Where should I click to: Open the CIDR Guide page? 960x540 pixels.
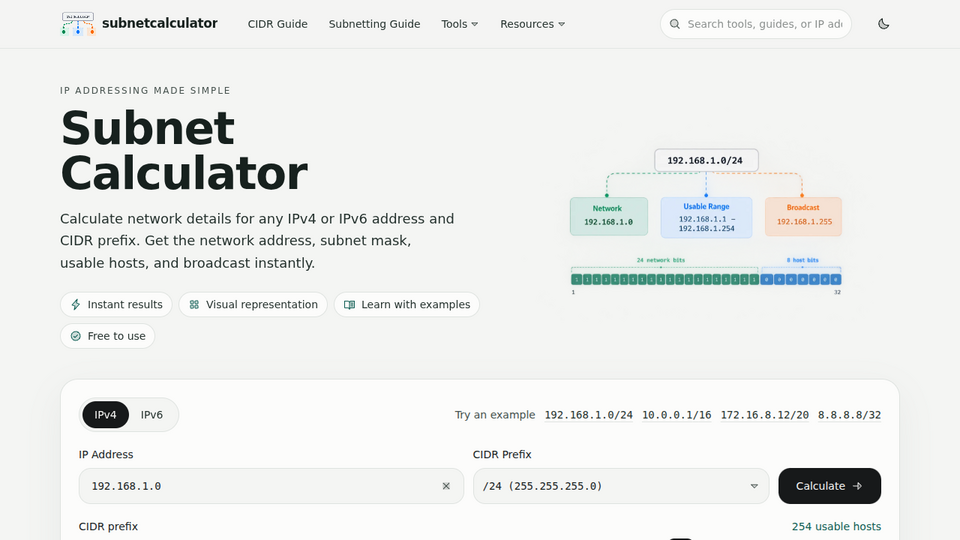pyautogui.click(x=277, y=24)
